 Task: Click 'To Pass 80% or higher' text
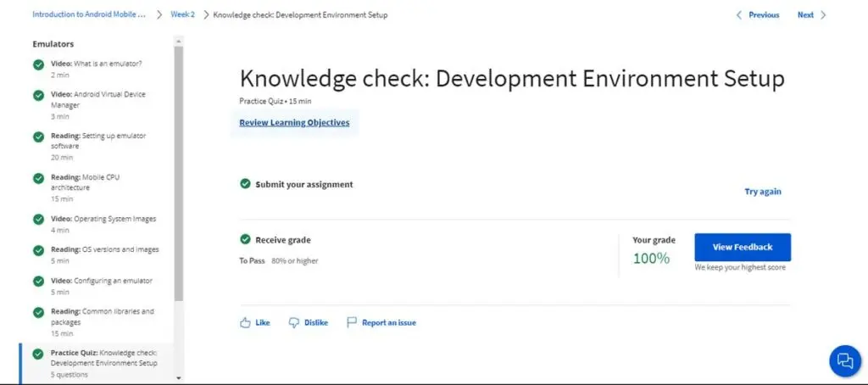point(278,261)
